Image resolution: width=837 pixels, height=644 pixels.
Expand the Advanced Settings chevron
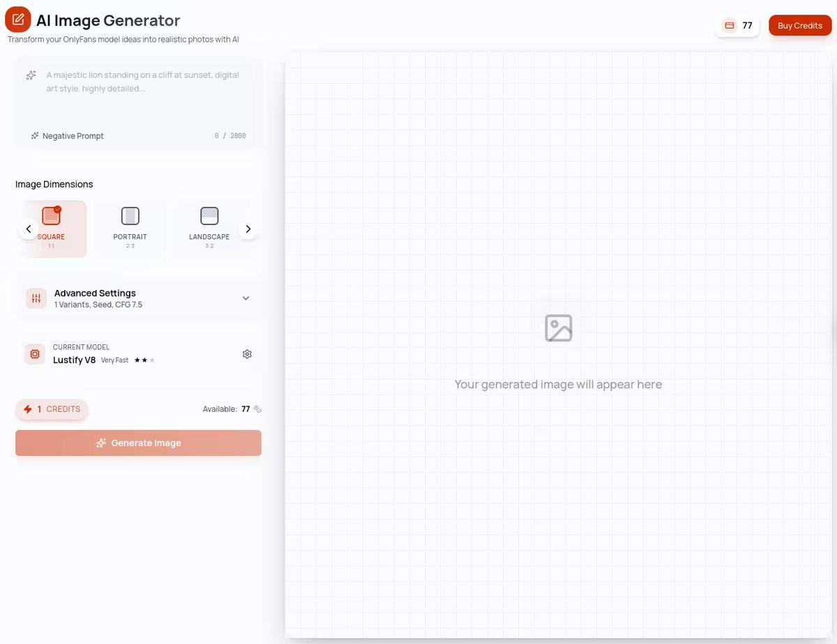(x=246, y=298)
